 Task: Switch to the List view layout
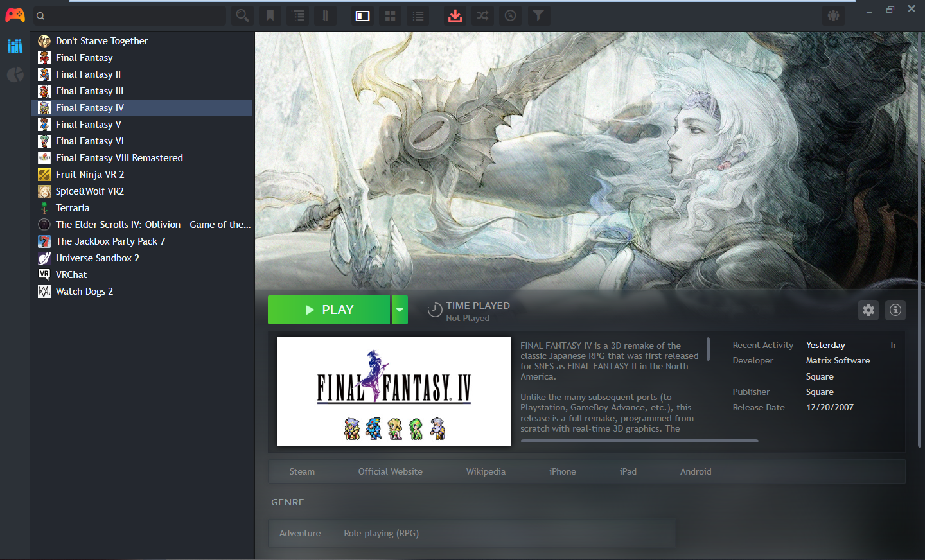coord(418,16)
